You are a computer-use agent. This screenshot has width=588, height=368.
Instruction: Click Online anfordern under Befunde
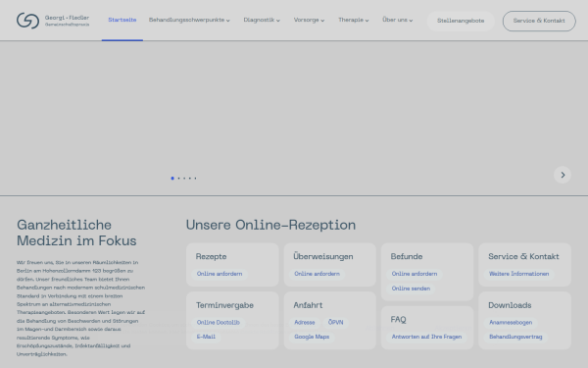pyautogui.click(x=415, y=274)
